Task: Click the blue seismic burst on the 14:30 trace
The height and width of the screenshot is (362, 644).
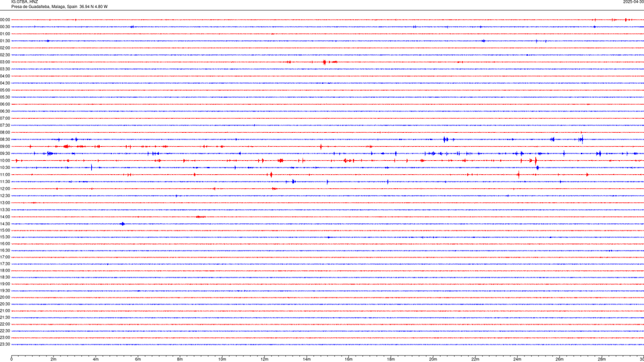Action: (122, 224)
